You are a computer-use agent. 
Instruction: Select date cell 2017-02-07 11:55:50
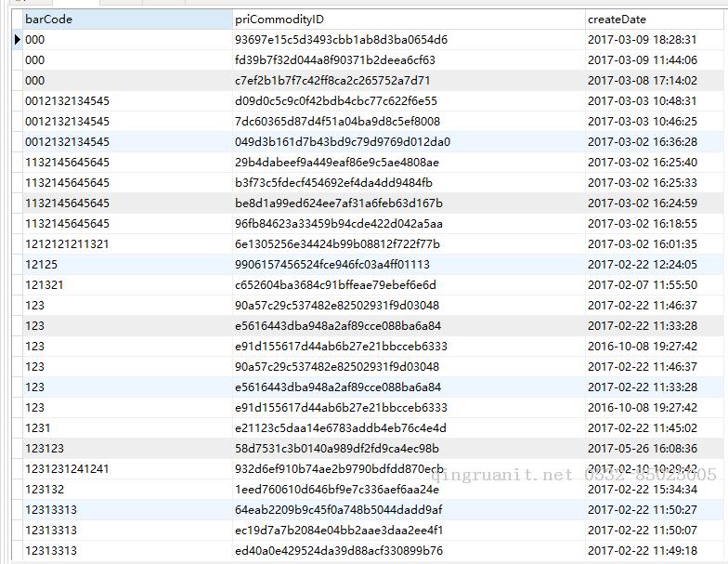point(642,285)
